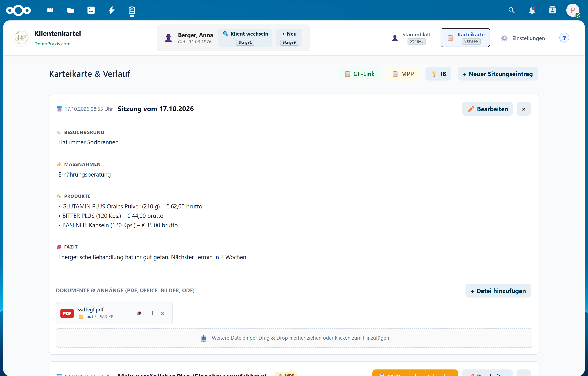The height and width of the screenshot is (376, 588).
Task: Create new client with + Neu
Action: click(x=289, y=38)
